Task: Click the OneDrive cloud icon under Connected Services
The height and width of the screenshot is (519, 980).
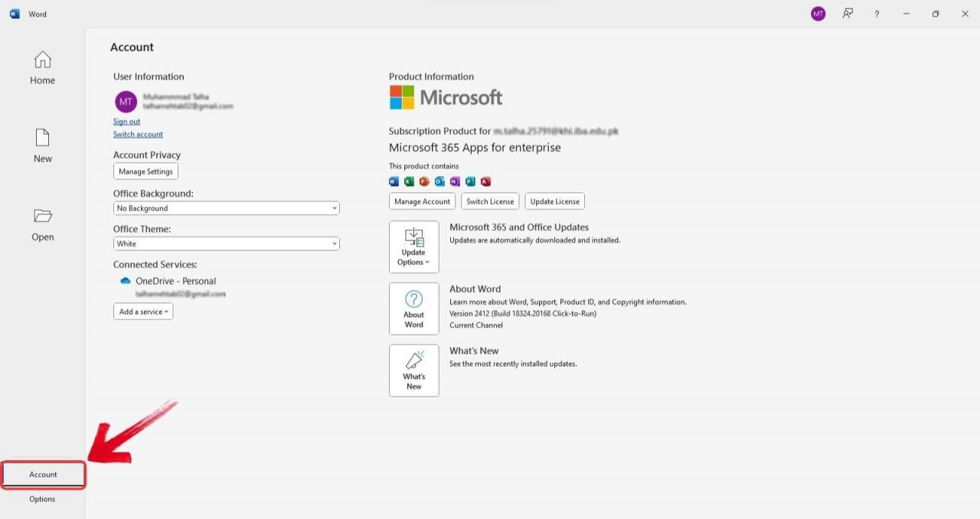Action: pyautogui.click(x=126, y=280)
